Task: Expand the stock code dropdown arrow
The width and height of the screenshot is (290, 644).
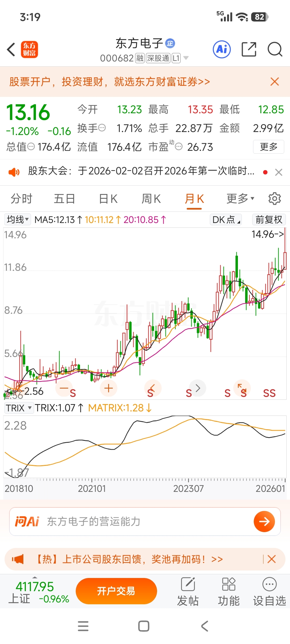Action: tap(186, 58)
